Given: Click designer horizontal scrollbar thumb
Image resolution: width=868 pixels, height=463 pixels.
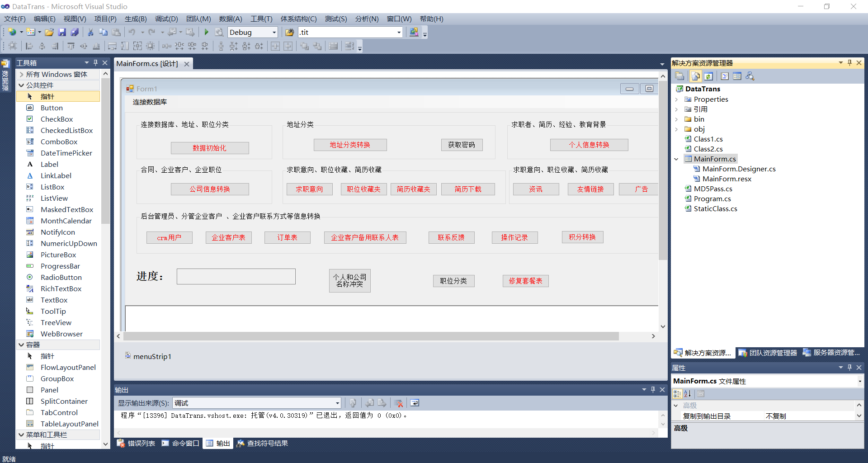Looking at the screenshot, I should pyautogui.click(x=371, y=336).
